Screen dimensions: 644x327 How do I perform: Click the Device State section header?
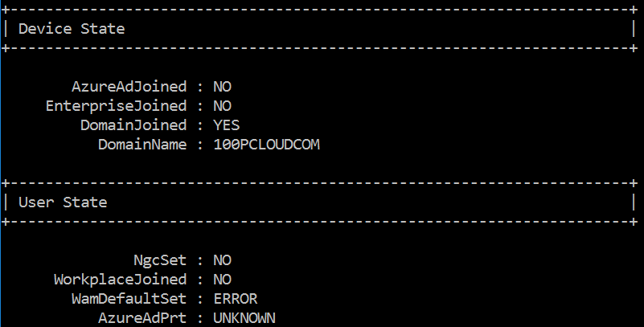pyautogui.click(x=71, y=29)
